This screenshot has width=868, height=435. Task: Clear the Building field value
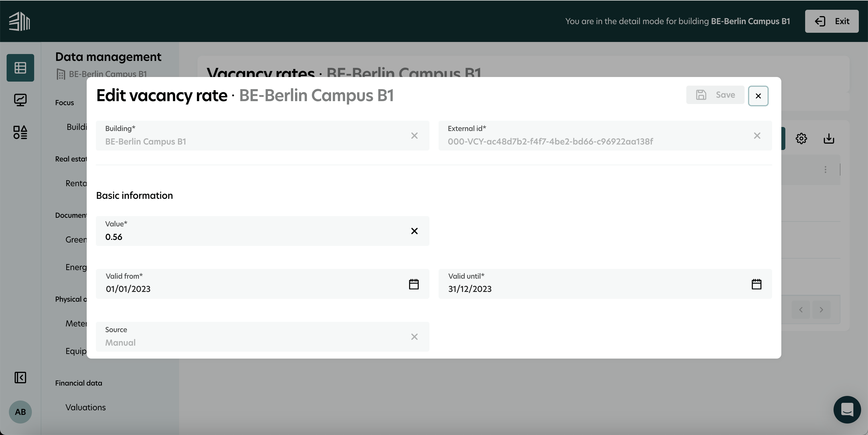click(414, 136)
